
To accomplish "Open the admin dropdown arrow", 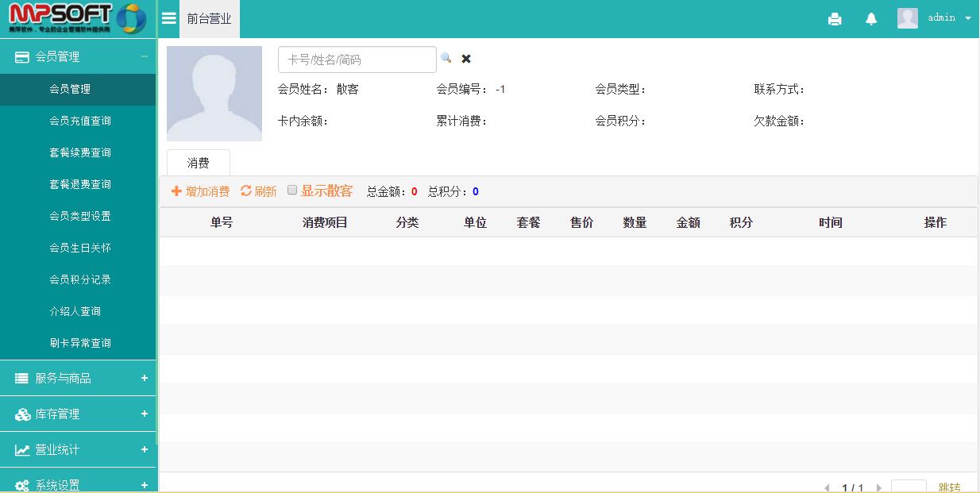I will pos(968,18).
